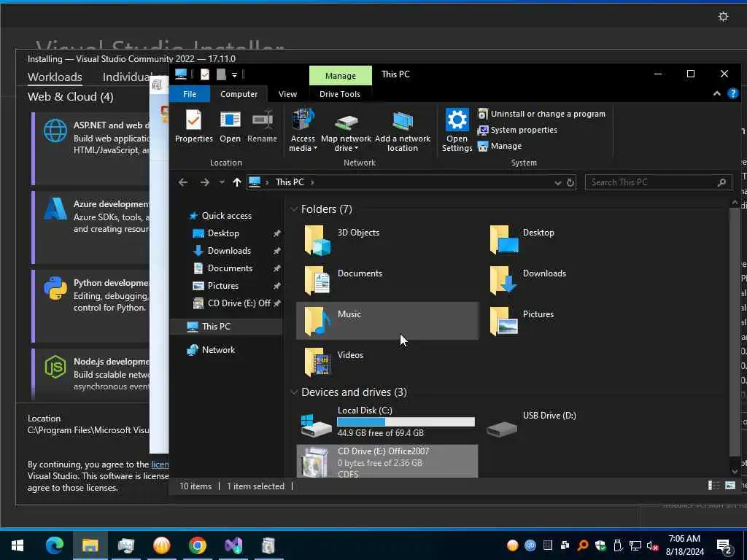Open the Drive Tools tab
747x560 pixels.
tap(340, 94)
